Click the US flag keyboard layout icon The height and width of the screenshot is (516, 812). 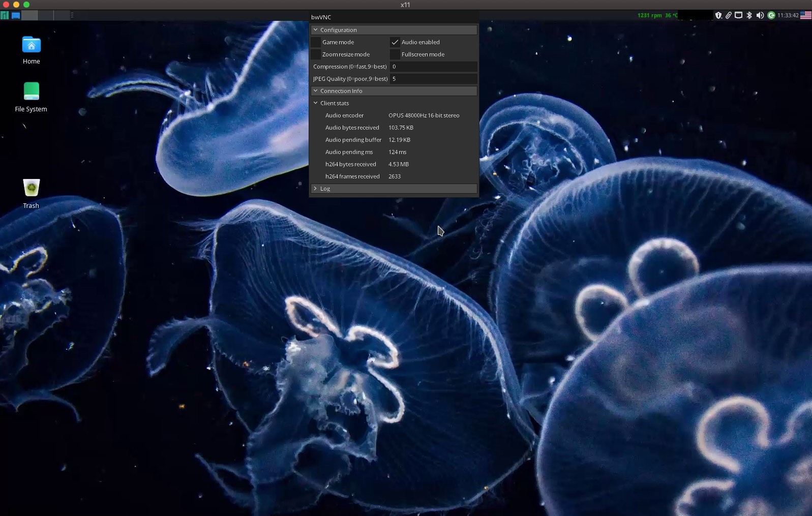coord(806,15)
